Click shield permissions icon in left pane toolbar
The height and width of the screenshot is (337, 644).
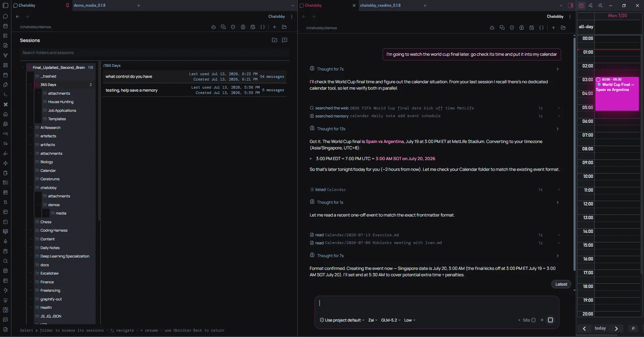point(233,27)
